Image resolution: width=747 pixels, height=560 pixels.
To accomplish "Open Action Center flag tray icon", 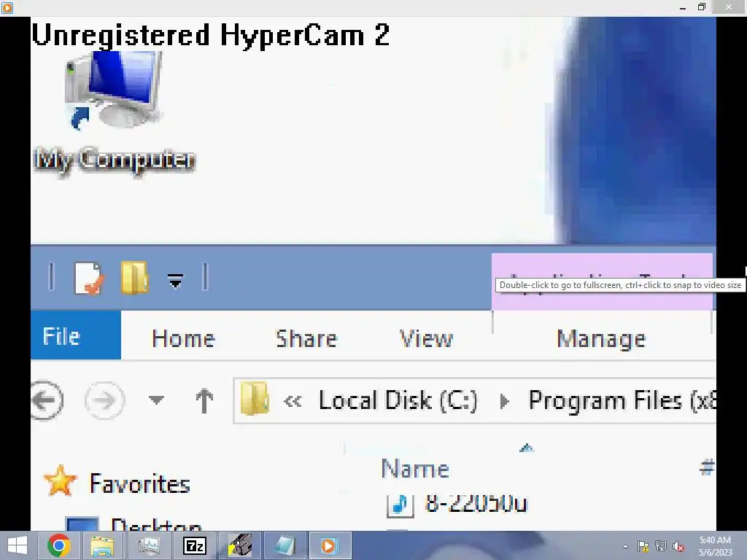I will (643, 546).
